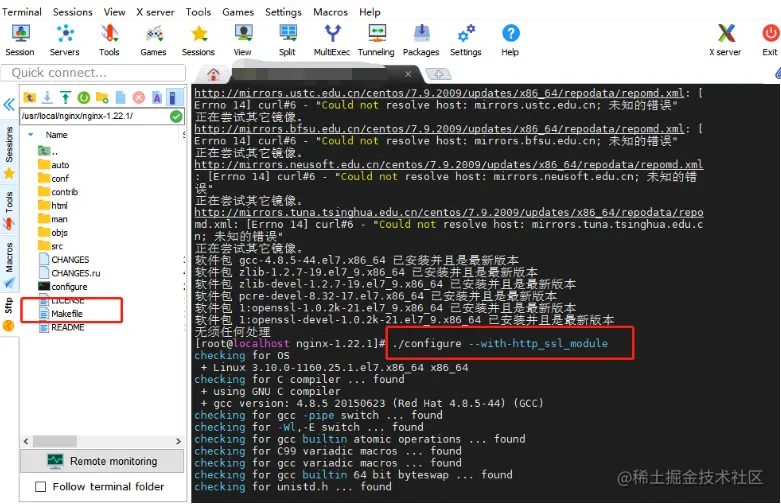Switch to Sessions side tab
This screenshot has height=504, width=781.
click(9, 152)
